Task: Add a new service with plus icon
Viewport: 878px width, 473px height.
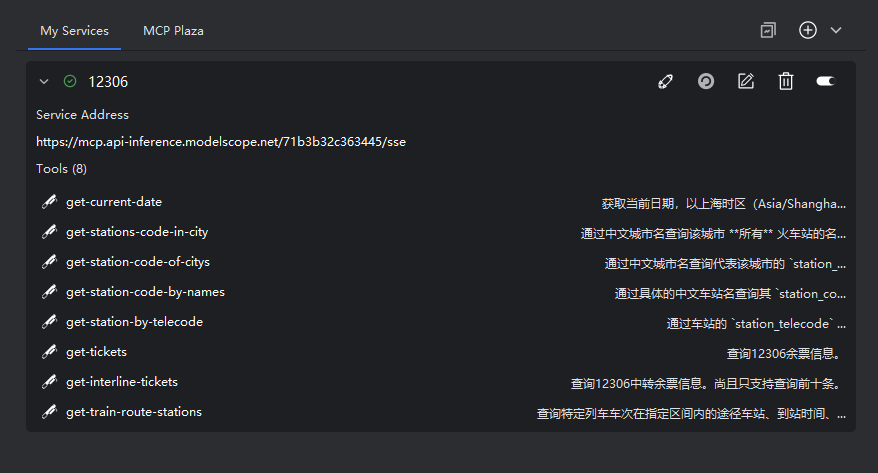Action: coord(808,31)
